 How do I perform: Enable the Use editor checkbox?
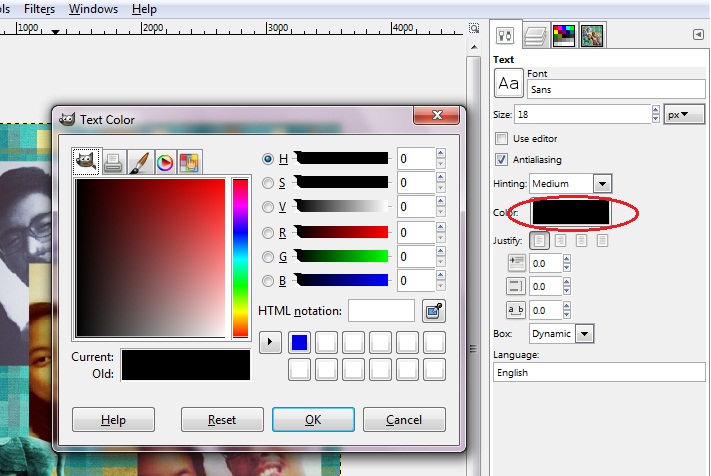click(x=501, y=138)
